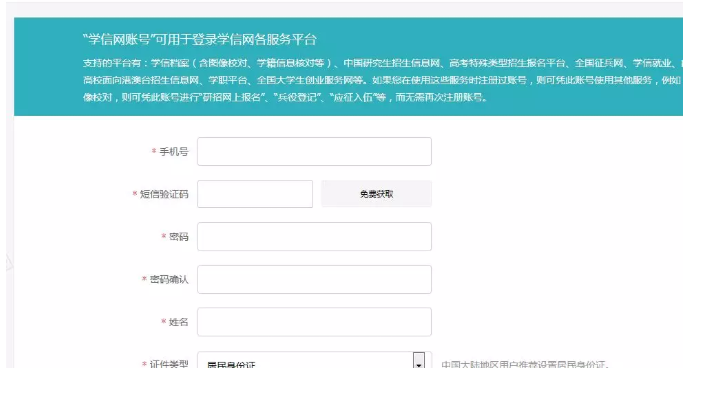Select the 密码 password input field
703x396 pixels.
[x=314, y=236]
